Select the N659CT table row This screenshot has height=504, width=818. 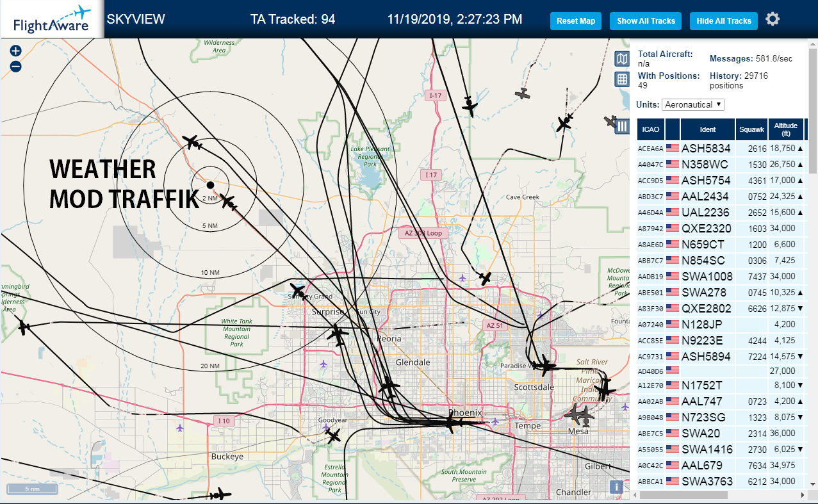coord(721,244)
